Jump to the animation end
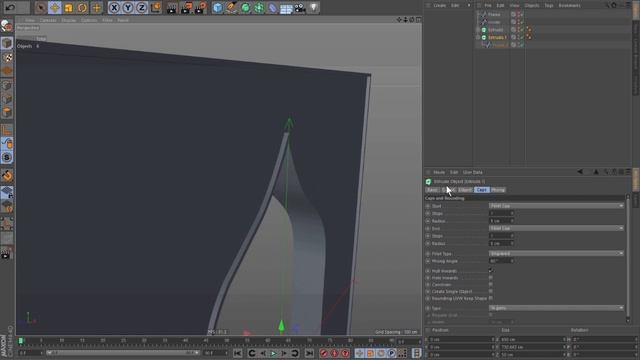Screen dimensions: 640x360 tap(309, 353)
